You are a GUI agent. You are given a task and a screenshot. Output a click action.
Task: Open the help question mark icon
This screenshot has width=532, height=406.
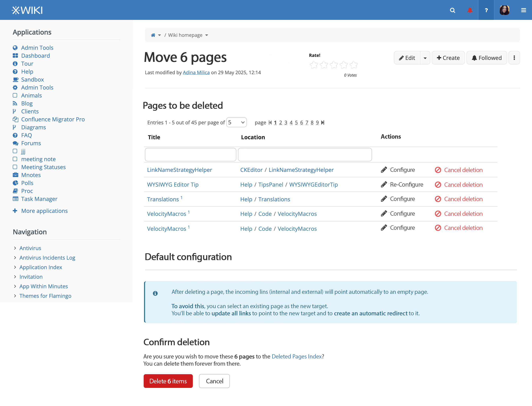click(486, 10)
